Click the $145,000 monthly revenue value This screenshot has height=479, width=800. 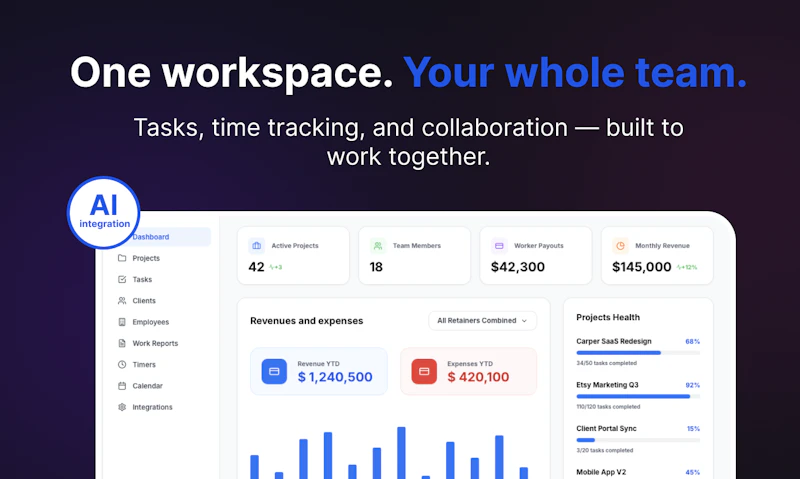coord(642,267)
